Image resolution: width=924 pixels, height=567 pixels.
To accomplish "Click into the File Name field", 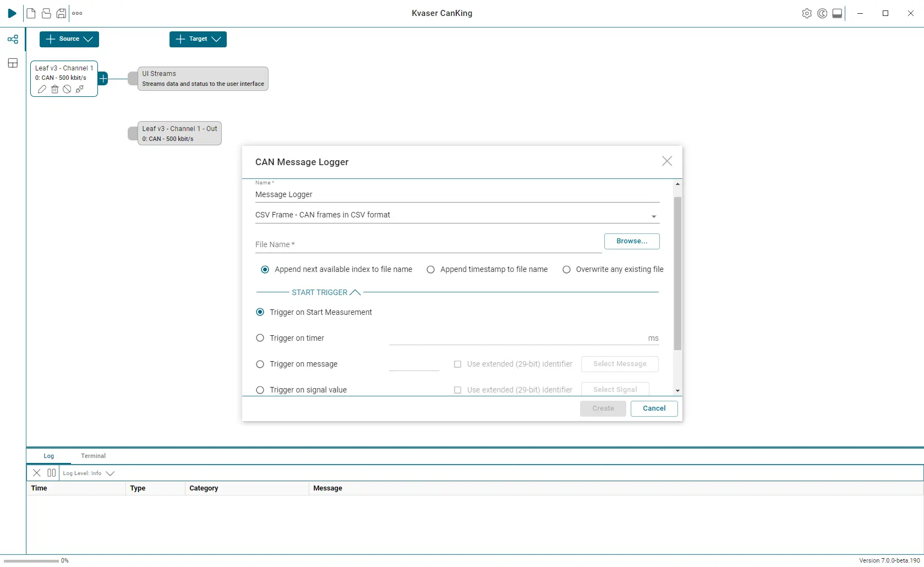I will pyautogui.click(x=428, y=245).
